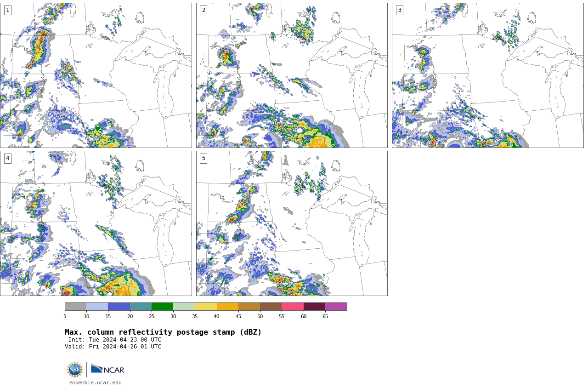Select the pale green 30-35 dBZ swatch
This screenshot has height=388, width=588.
pyautogui.click(x=184, y=307)
